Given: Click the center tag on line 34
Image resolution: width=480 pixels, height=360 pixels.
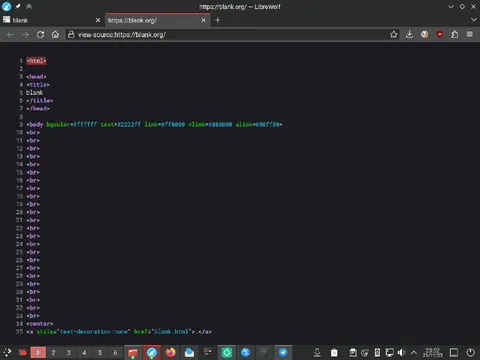Looking at the screenshot, I should pyautogui.click(x=40, y=324).
